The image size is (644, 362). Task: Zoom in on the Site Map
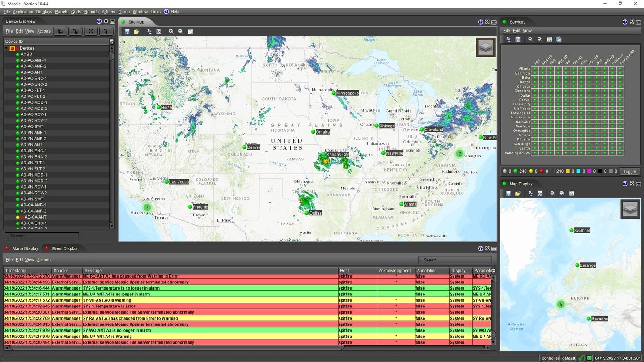pyautogui.click(x=171, y=31)
